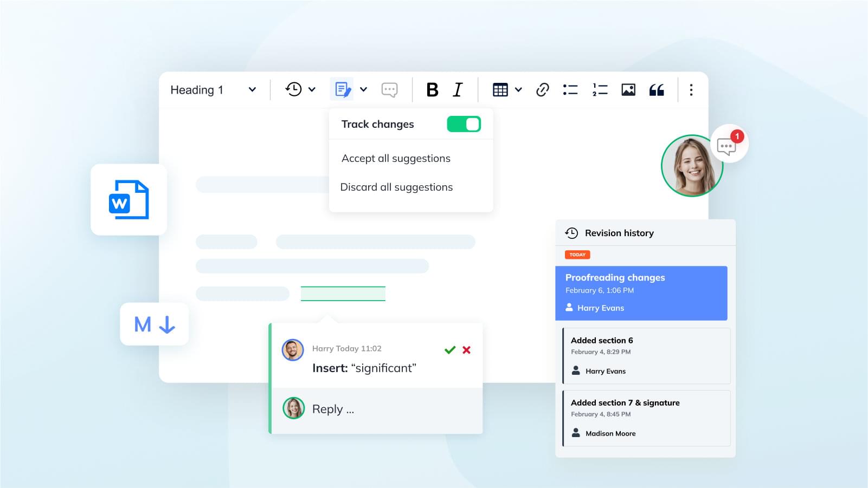Click the insert link icon
The width and height of the screenshot is (868, 488).
click(x=542, y=90)
